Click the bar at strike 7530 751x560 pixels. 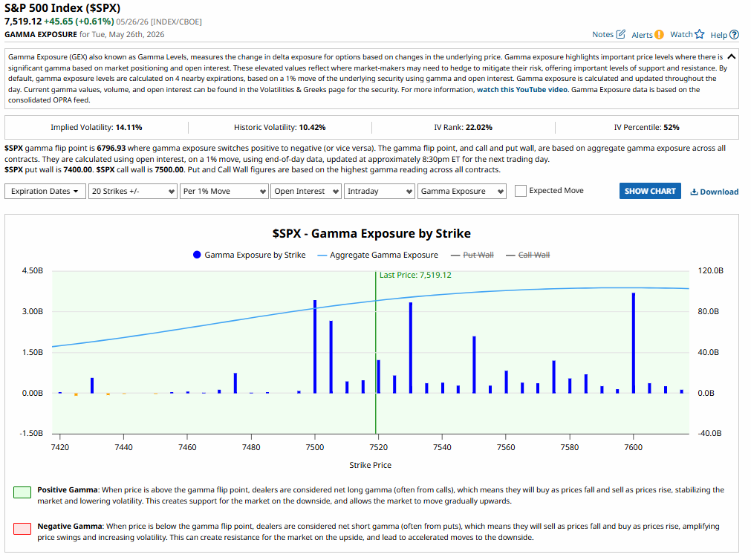411,348
